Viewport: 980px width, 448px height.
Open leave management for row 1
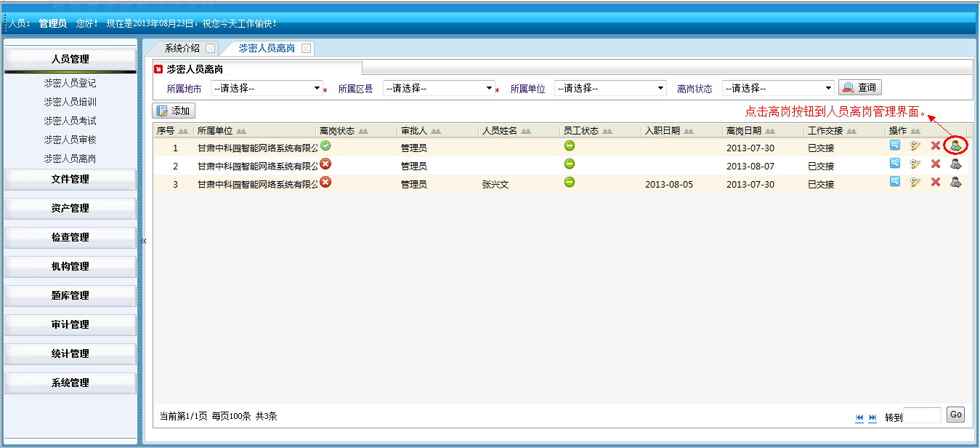point(956,145)
